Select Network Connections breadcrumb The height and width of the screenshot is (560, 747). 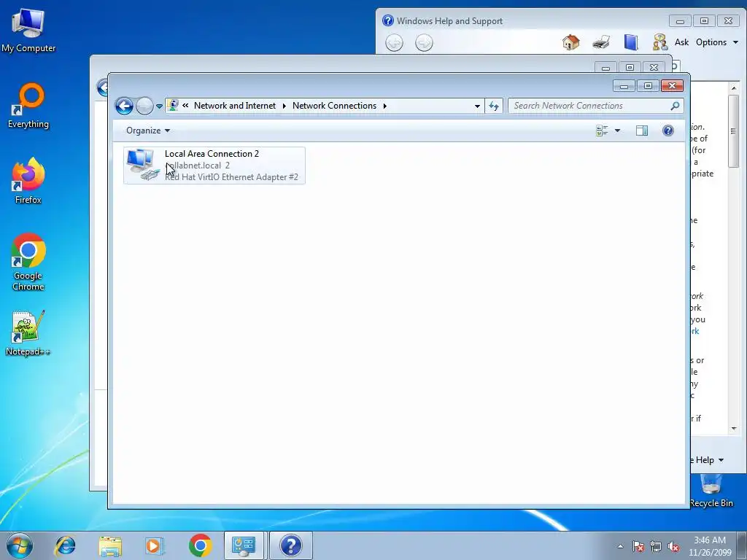334,106
